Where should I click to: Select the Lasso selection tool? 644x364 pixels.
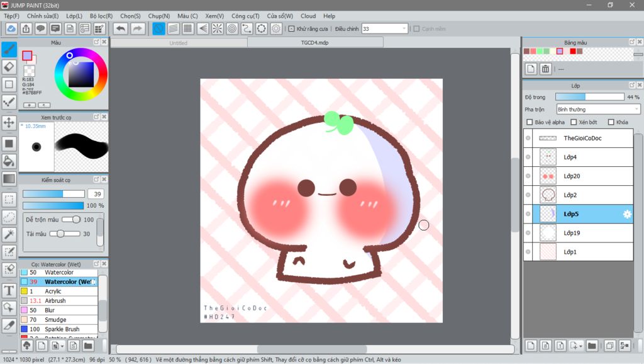9,217
